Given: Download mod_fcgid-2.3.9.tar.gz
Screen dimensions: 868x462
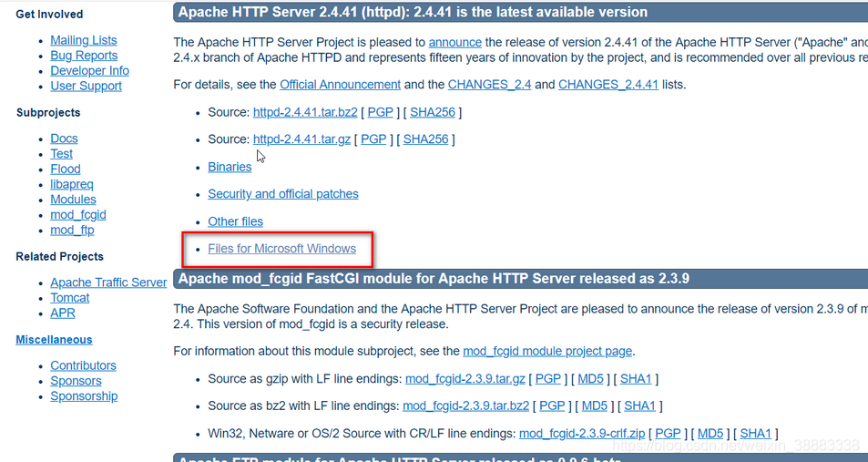Looking at the screenshot, I should 465,379.
